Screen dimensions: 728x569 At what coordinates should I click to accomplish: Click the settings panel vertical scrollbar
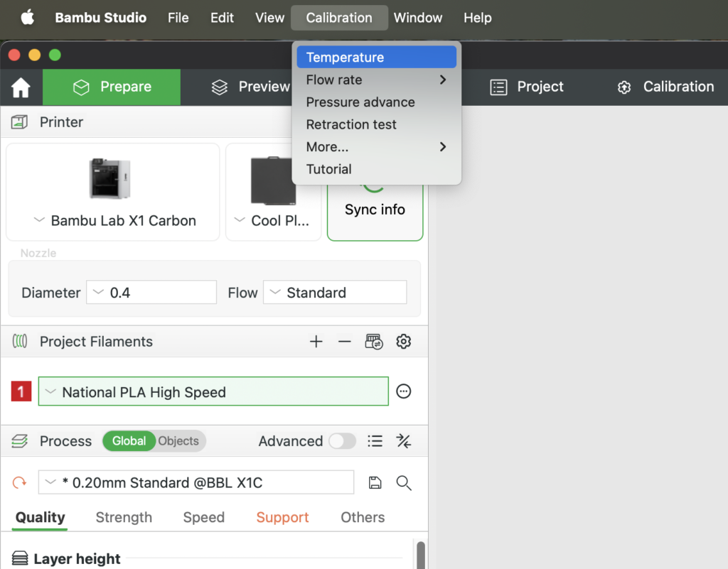[x=421, y=555]
